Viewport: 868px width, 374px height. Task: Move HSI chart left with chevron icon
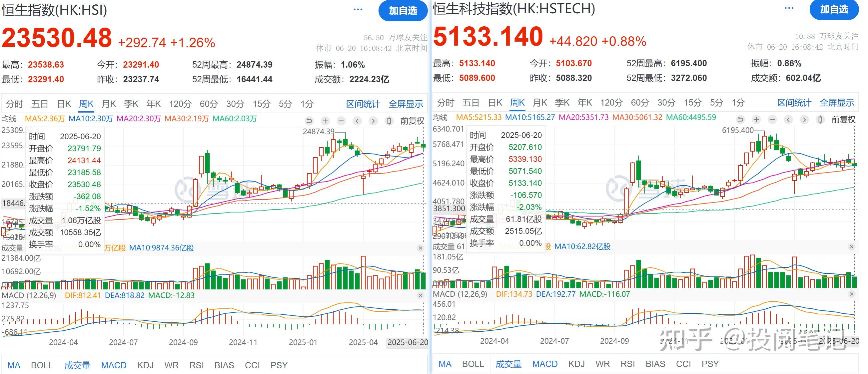pos(357,121)
